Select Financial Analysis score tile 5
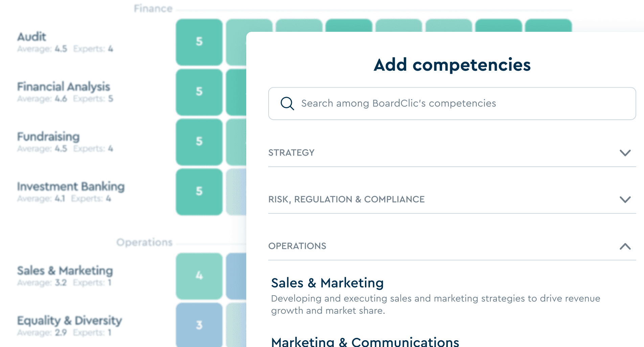The image size is (644, 347). click(199, 92)
